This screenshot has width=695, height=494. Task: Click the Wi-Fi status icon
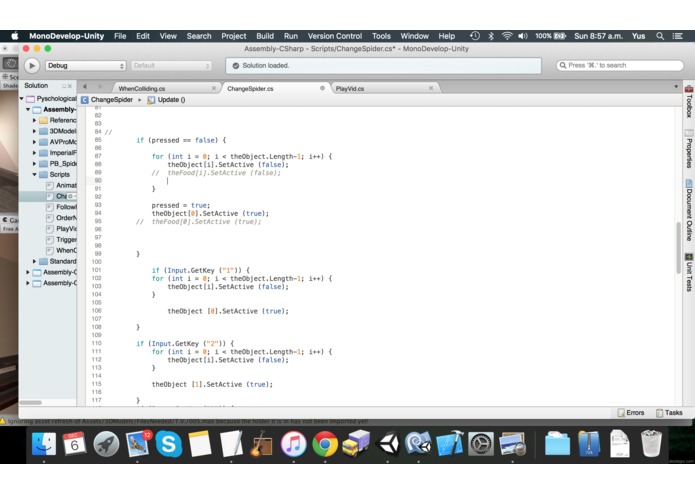pos(507,36)
